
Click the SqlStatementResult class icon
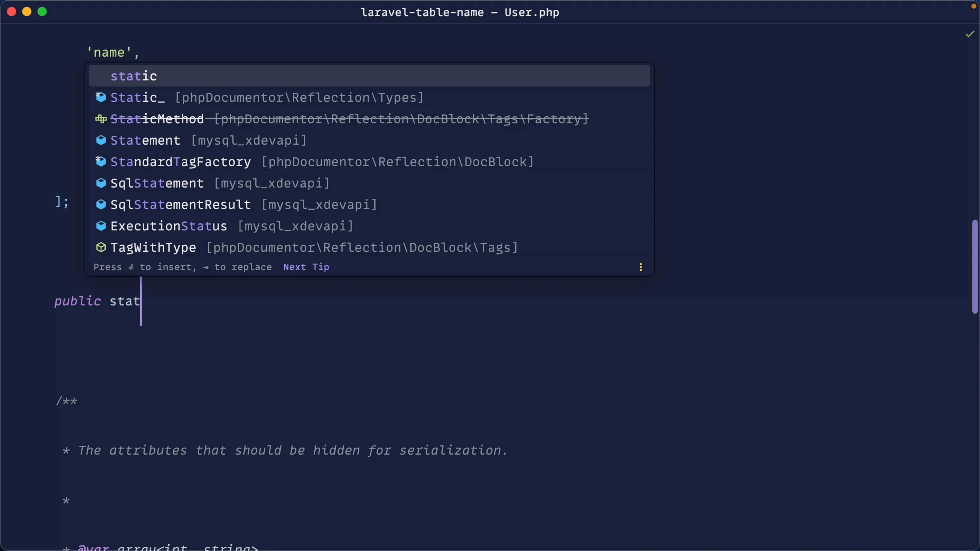[101, 205]
